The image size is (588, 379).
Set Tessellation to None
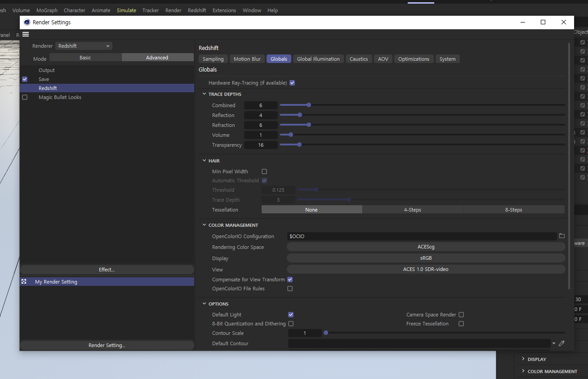[312, 210]
